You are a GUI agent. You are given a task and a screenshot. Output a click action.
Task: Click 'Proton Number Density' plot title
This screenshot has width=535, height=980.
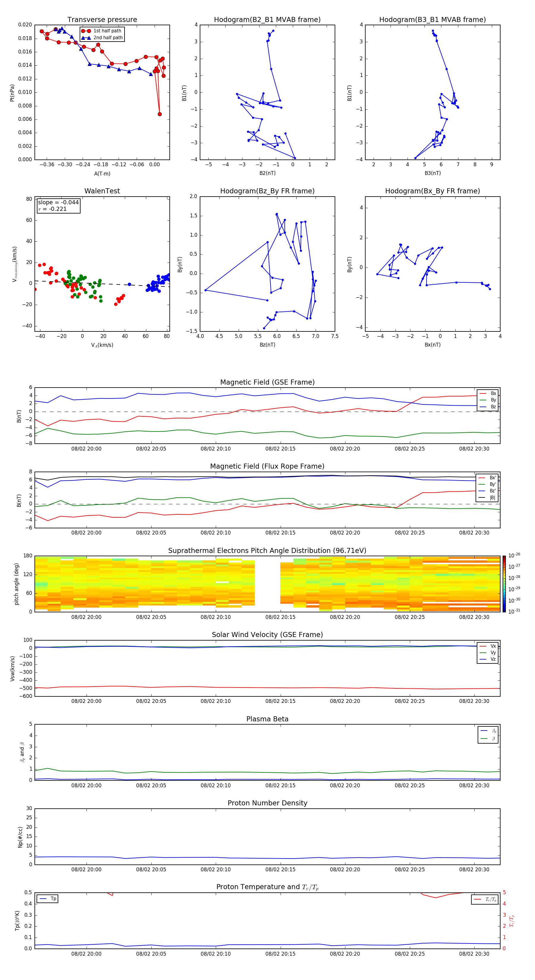[267, 803]
